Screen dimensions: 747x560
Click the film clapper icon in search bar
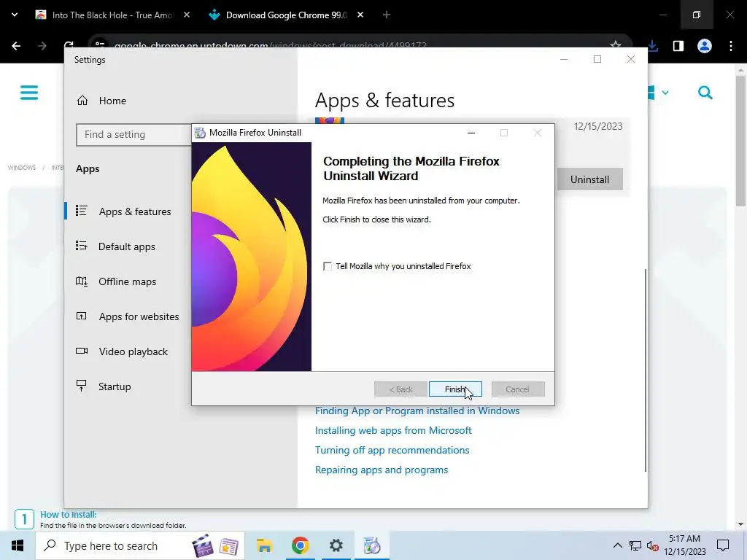pyautogui.click(x=203, y=545)
